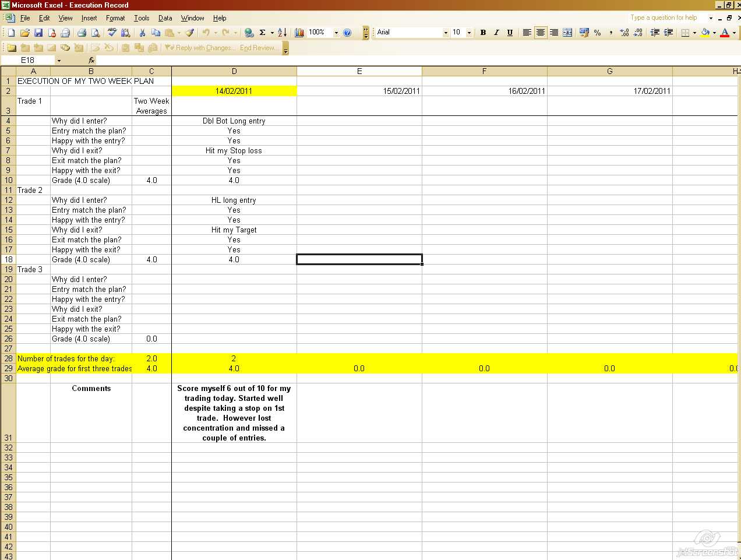Create a new blank workbook
The image size is (741, 560).
pos(11,33)
